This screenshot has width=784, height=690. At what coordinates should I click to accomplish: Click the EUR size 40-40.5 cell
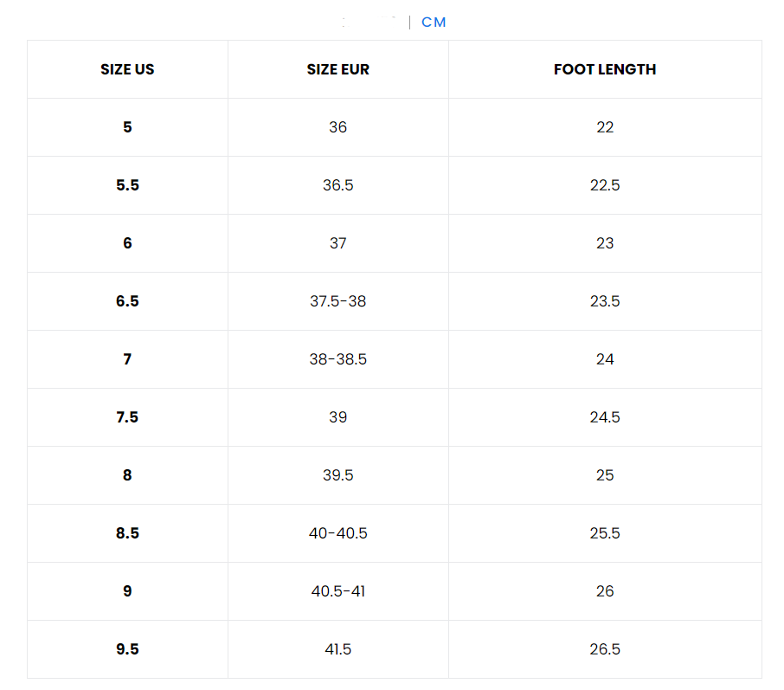[337, 533]
